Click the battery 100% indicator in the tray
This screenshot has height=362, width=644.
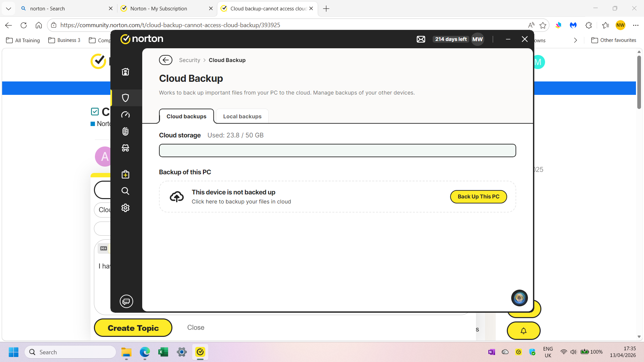(x=592, y=352)
